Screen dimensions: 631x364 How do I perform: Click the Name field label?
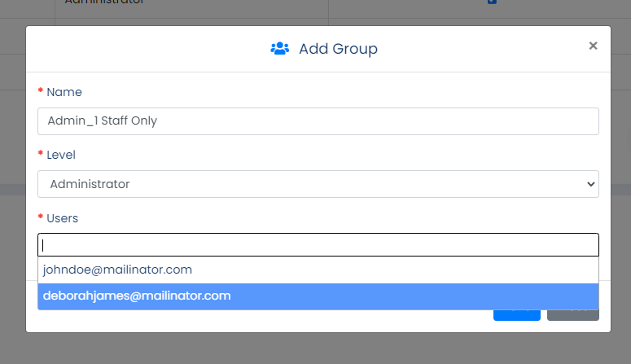[64, 92]
